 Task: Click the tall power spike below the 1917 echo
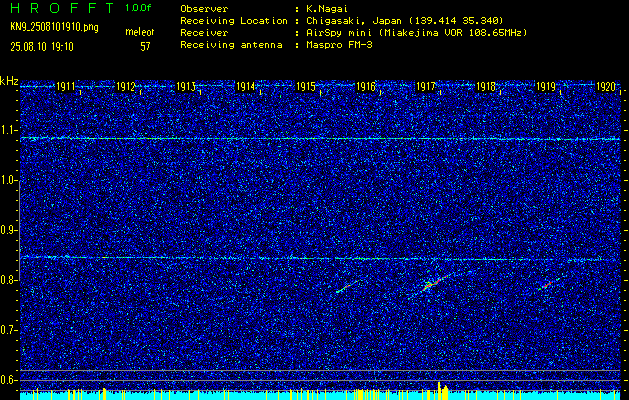pyautogui.click(x=439, y=390)
